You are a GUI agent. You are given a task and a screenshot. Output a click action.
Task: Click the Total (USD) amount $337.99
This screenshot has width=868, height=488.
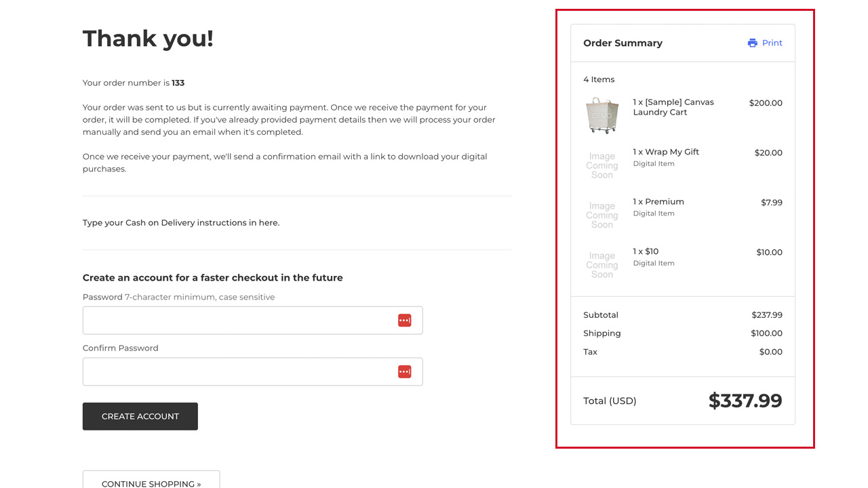point(745,401)
